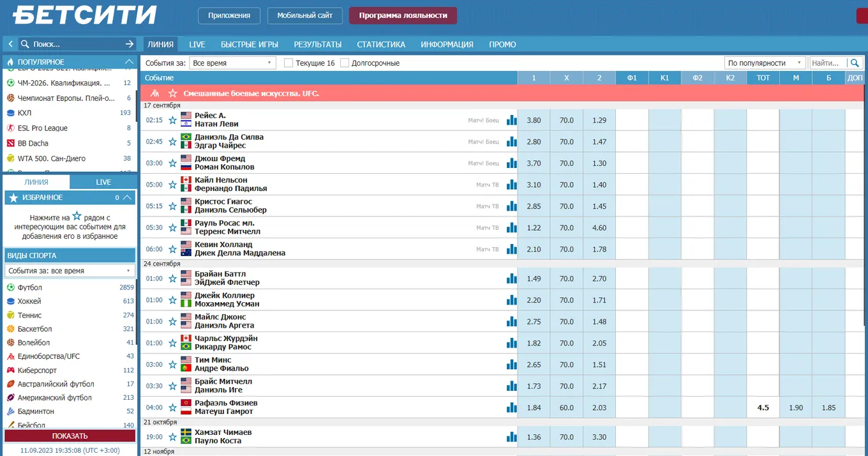Add Брайс Митчелл fight to favorites star

(172, 386)
